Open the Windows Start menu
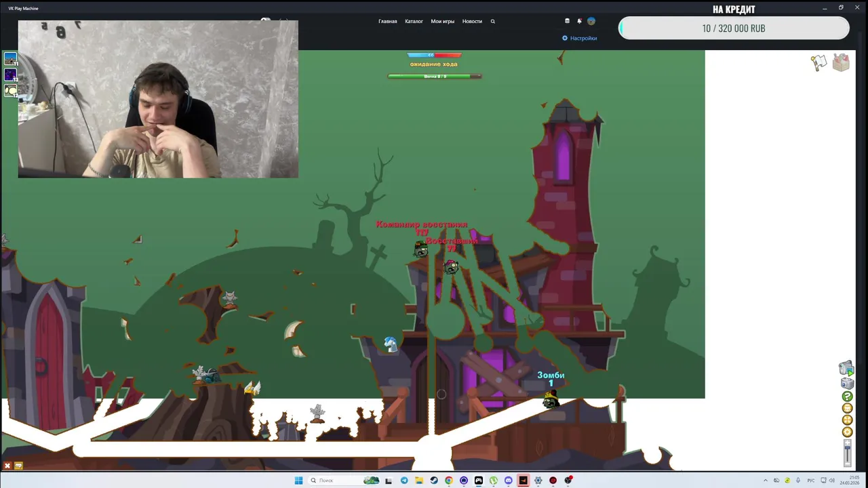This screenshot has height=488, width=868. point(298,481)
